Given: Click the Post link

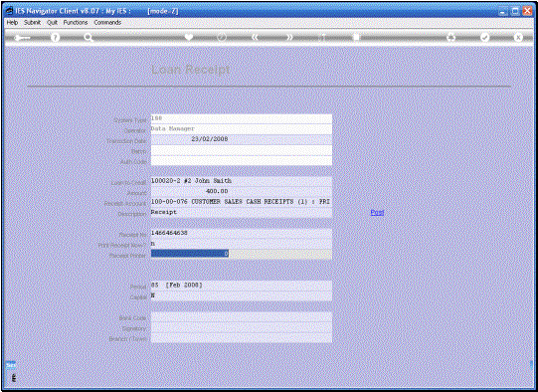Looking at the screenshot, I should (377, 213).
